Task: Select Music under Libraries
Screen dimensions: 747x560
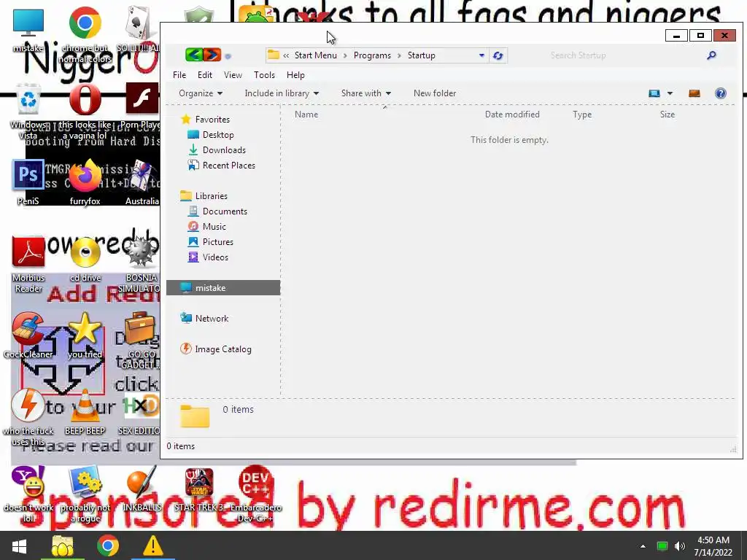Action: coord(207,226)
